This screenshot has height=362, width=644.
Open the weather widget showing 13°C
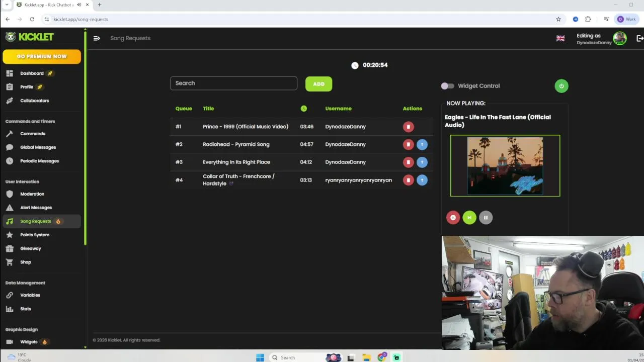tap(19, 357)
